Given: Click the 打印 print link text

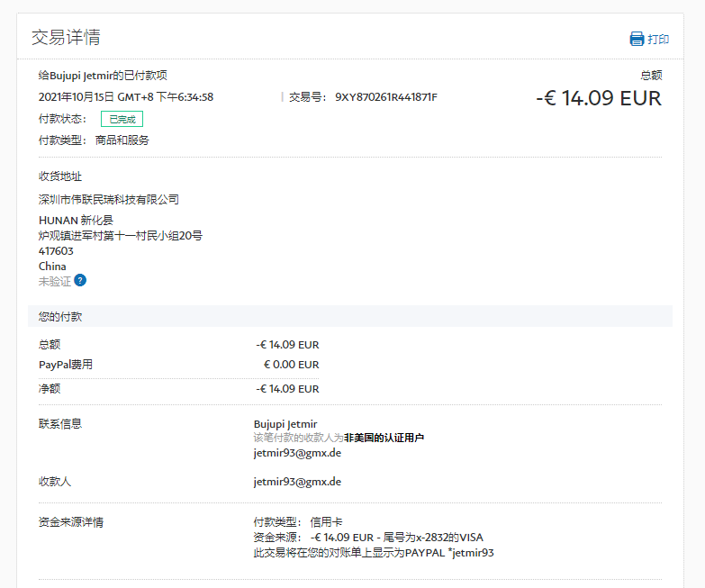Looking at the screenshot, I should (x=658, y=40).
